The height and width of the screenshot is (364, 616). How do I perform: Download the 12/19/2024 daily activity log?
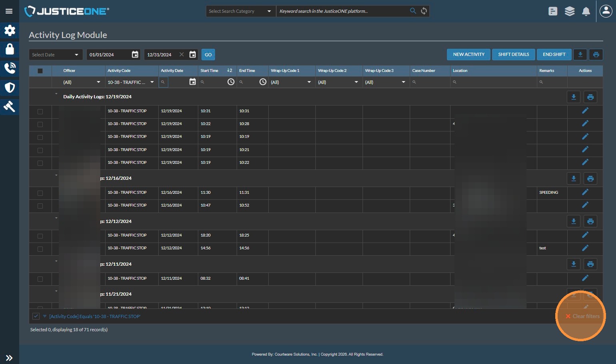point(573,97)
